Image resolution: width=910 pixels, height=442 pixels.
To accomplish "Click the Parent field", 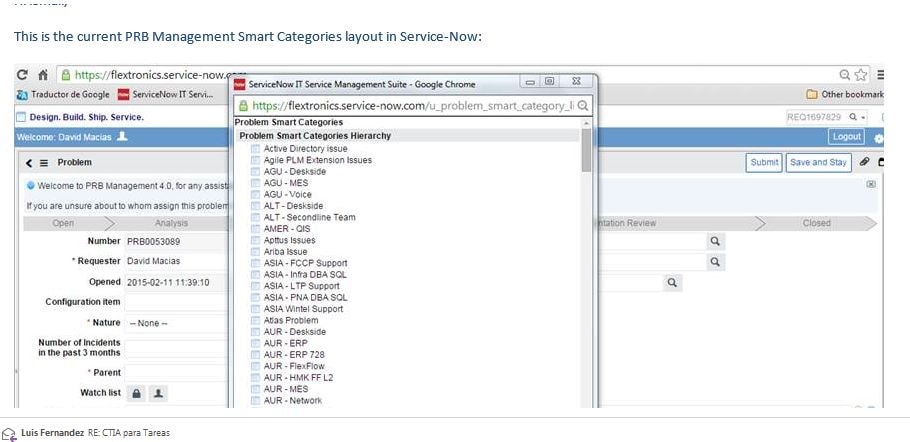I will click(x=177, y=372).
